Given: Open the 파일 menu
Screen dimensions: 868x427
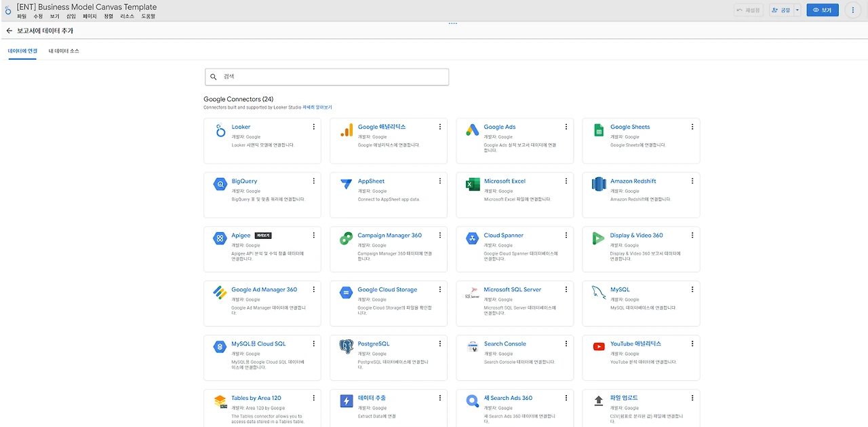Looking at the screenshot, I should tap(22, 16).
